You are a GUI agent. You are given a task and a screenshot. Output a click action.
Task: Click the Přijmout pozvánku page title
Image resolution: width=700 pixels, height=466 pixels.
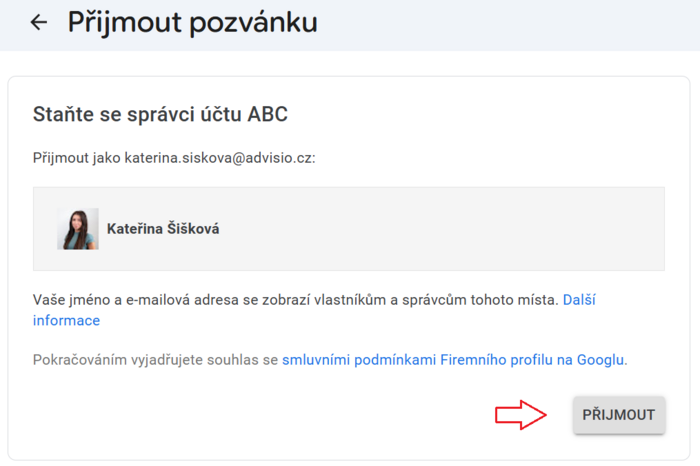(192, 23)
